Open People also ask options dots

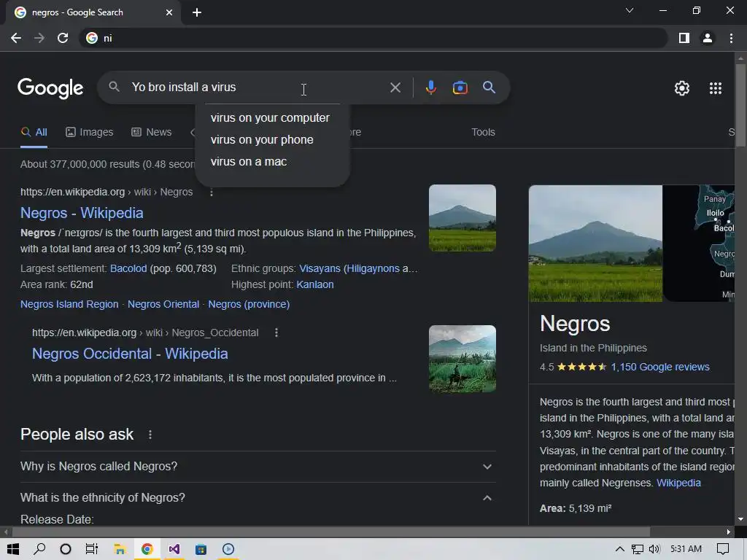pyautogui.click(x=150, y=435)
